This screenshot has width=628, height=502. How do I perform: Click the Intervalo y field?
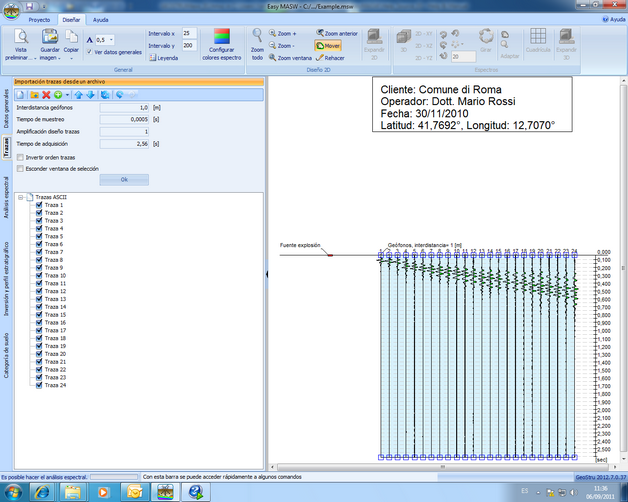click(189, 46)
